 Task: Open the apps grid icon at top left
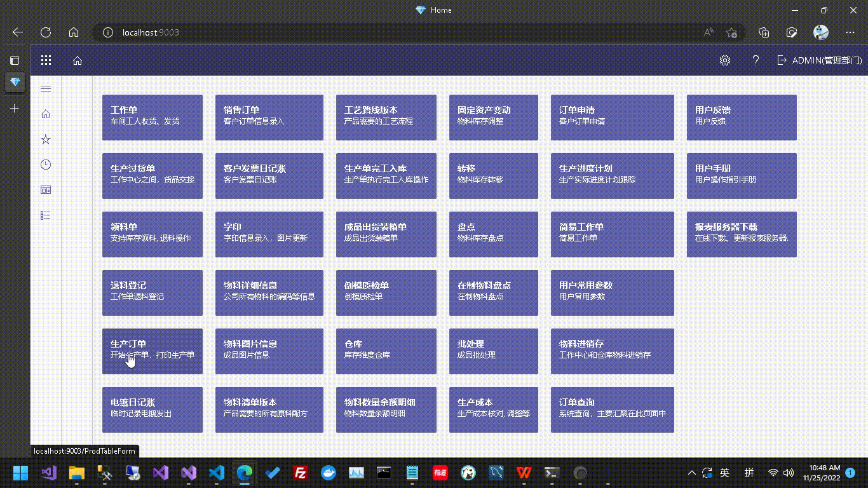coord(45,60)
